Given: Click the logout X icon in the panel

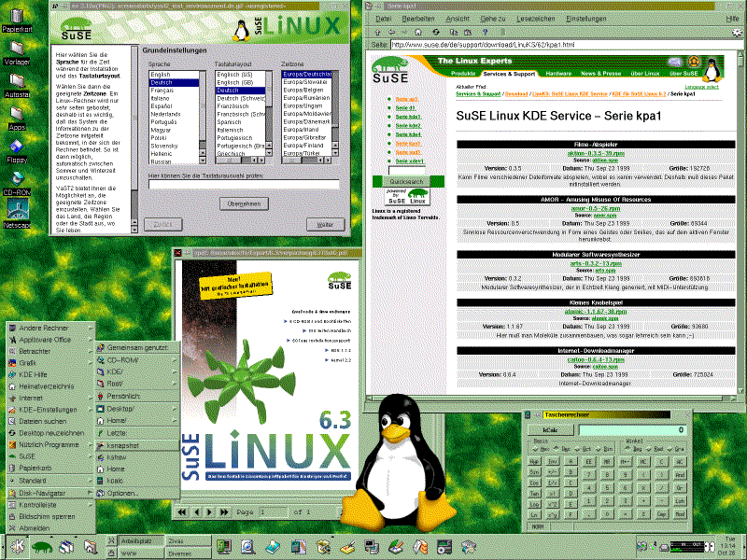Looking at the screenshot, I should [x=110, y=540].
